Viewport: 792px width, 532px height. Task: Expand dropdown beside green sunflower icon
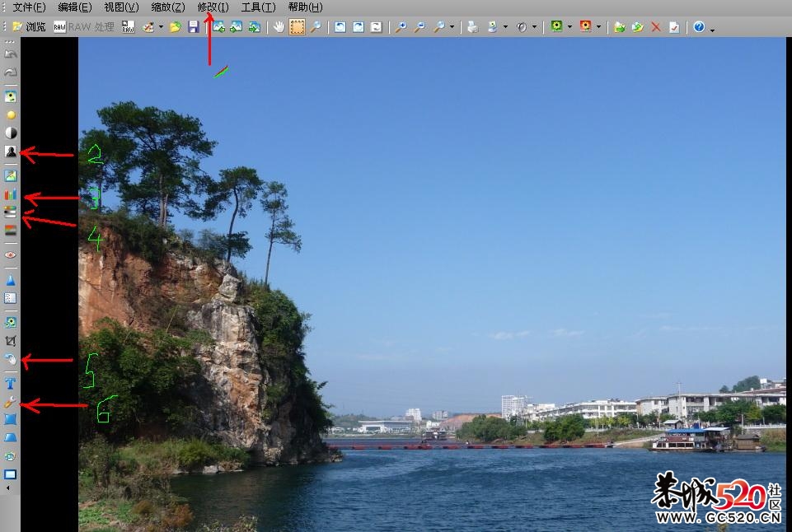(x=569, y=27)
